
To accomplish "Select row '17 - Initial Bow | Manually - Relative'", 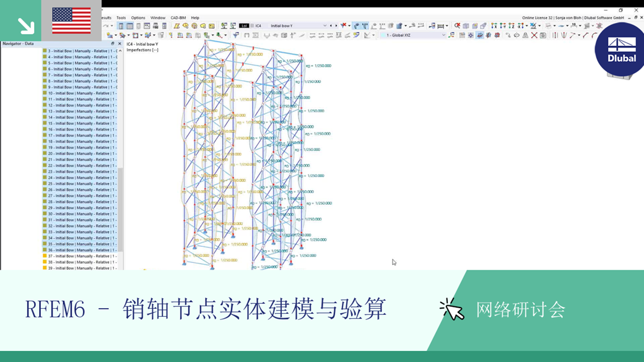I will coord(82,136).
